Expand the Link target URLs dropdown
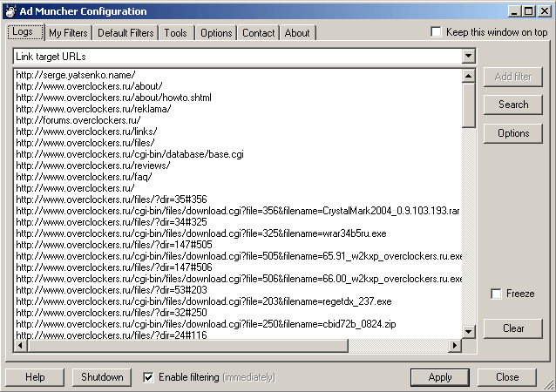The height and width of the screenshot is (392, 556). 468,56
